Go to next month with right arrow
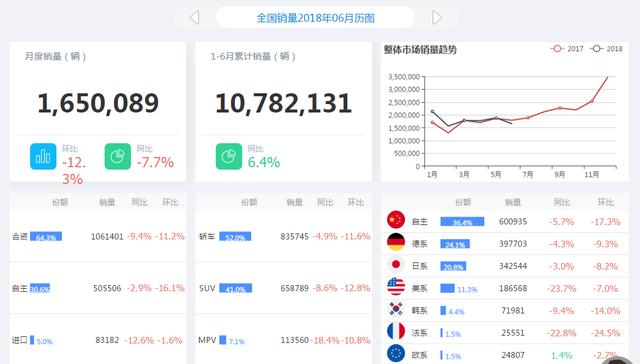The image size is (640, 364). (x=436, y=18)
